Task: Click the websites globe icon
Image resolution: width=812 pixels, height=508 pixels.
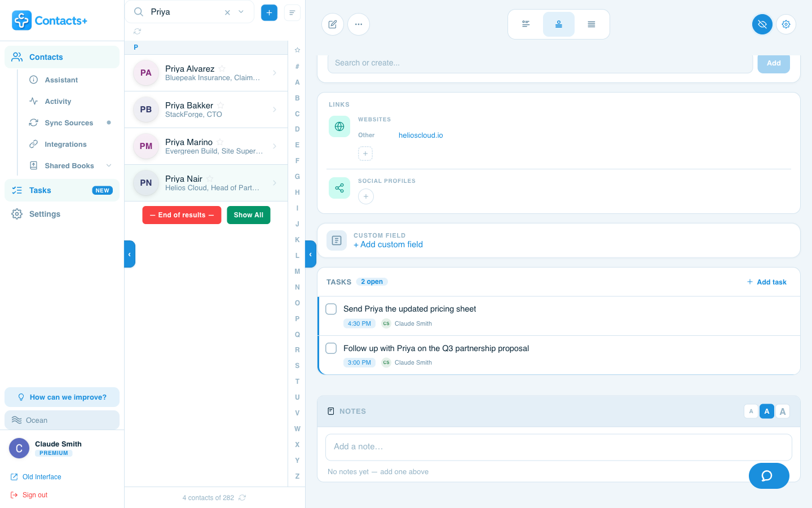Action: click(339, 126)
